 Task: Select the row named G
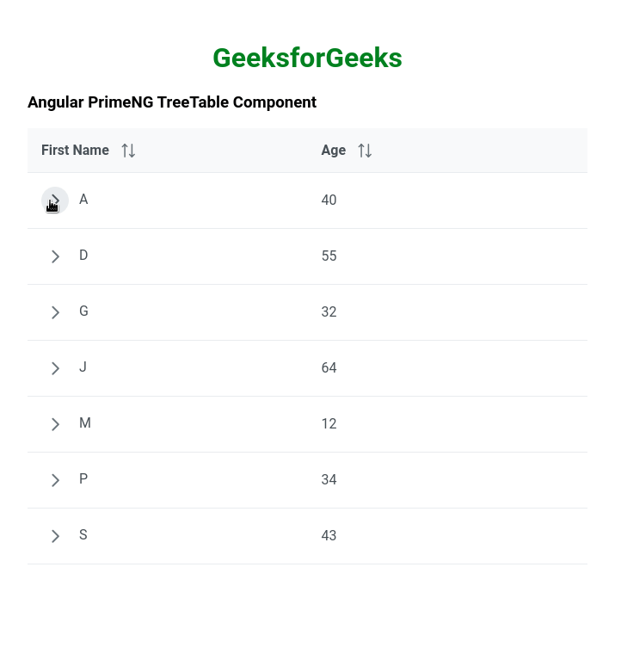[83, 311]
